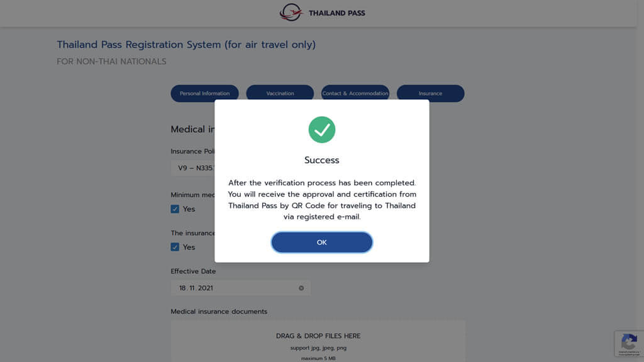Select the Insurance step
Screen dimensions: 644x362
[430, 93]
